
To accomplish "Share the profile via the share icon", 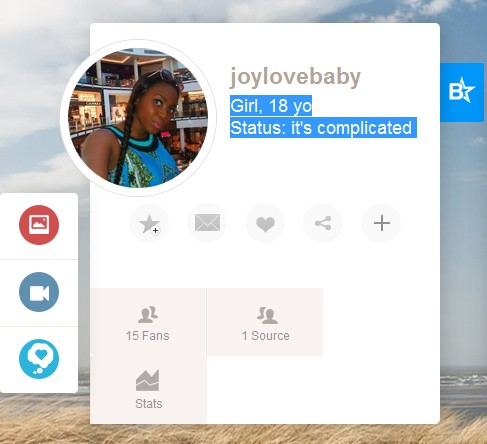I will (x=323, y=223).
